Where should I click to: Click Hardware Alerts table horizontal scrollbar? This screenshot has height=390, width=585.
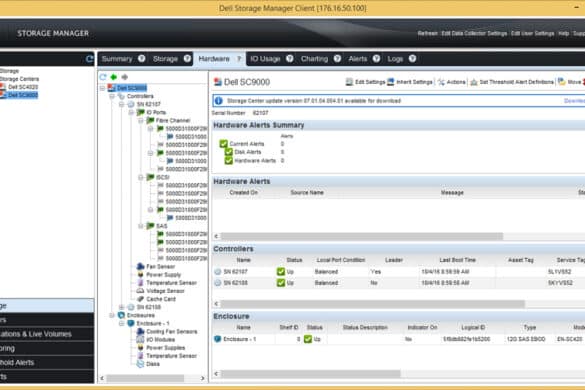tap(362, 236)
